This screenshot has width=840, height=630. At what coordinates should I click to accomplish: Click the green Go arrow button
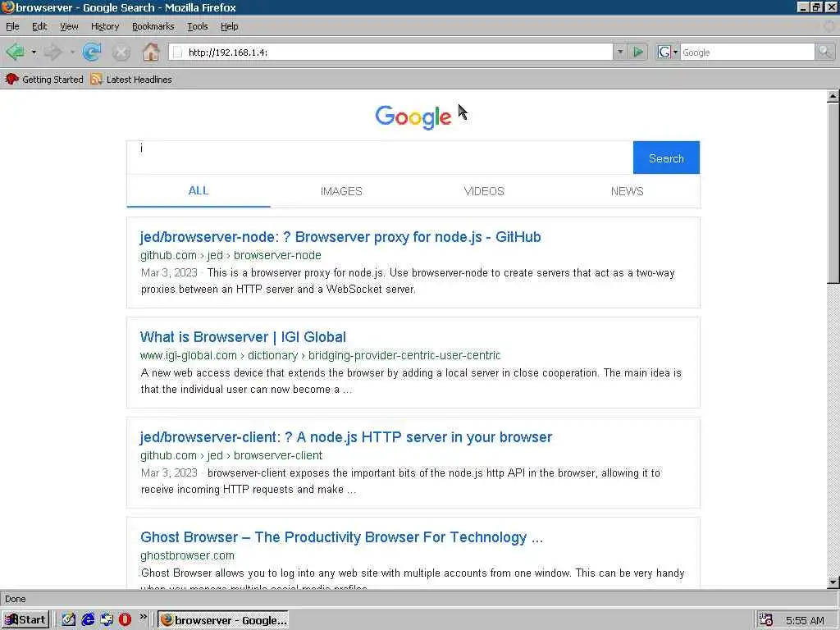637,52
